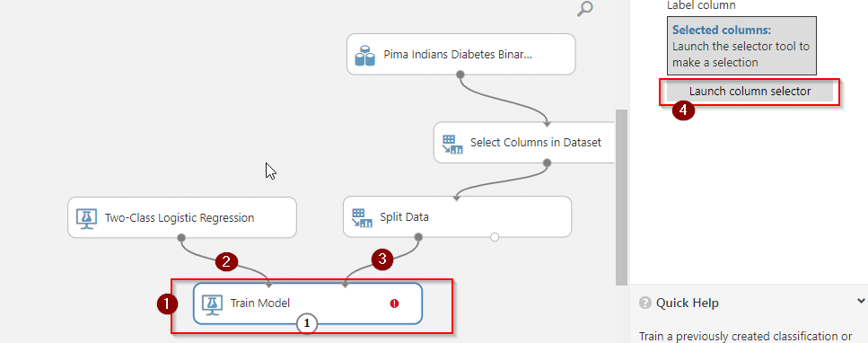This screenshot has height=343, width=868.
Task: Click the Selected columns box
Action: pos(741,46)
